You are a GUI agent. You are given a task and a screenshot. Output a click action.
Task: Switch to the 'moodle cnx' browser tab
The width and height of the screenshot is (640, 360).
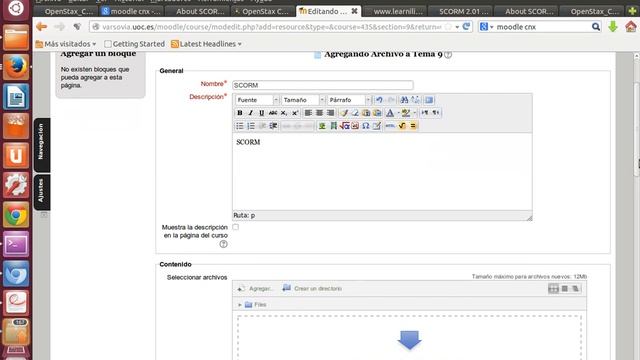[131, 11]
